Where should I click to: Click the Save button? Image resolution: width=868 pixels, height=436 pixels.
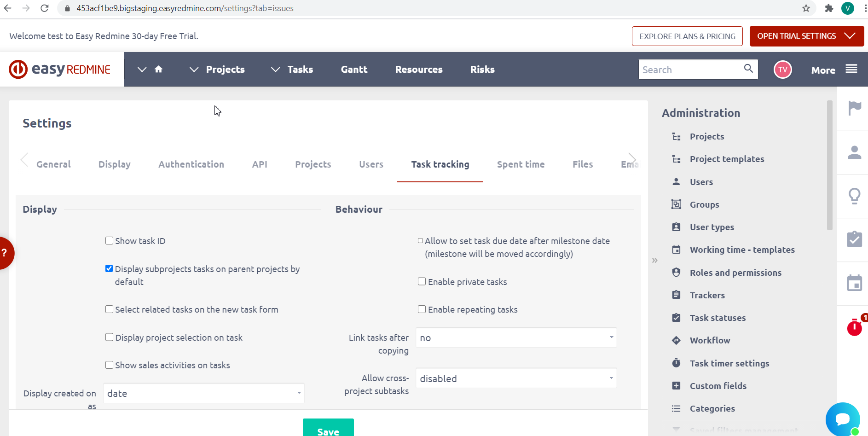coord(328,429)
